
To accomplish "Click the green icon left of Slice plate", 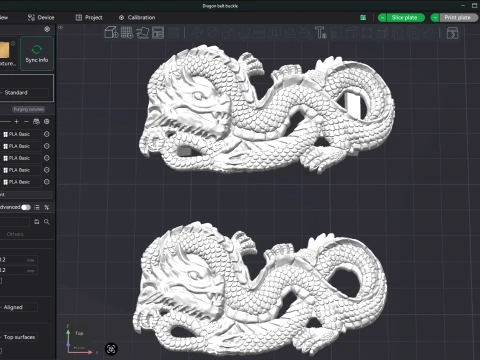I will tap(363, 18).
